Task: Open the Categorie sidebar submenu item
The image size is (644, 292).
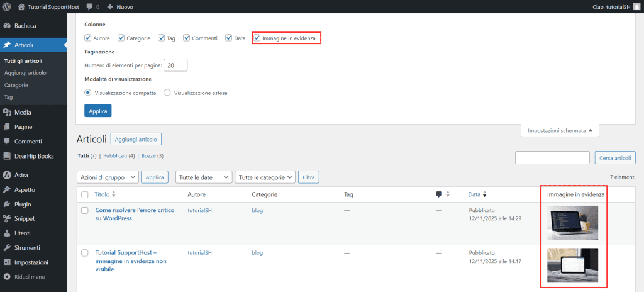Action: click(x=16, y=85)
